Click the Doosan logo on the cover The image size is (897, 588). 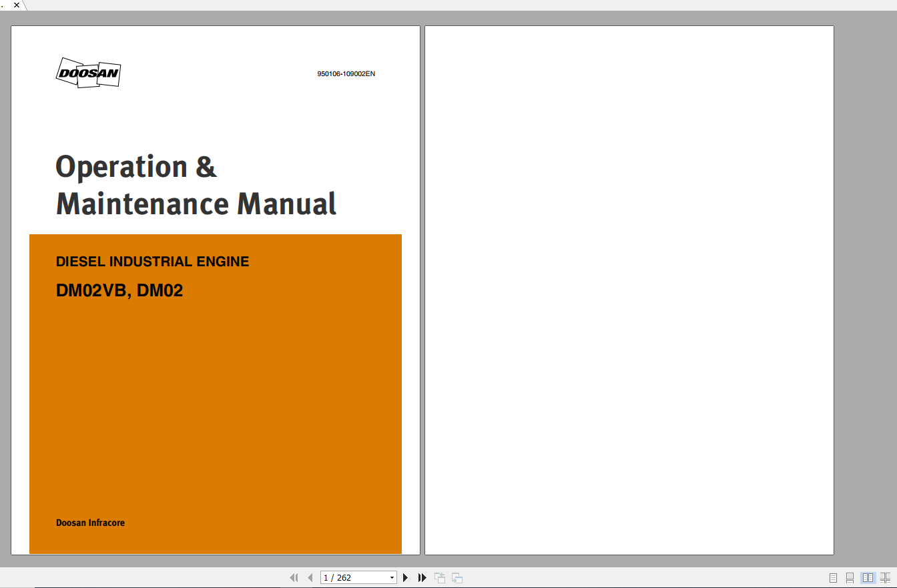[88, 73]
